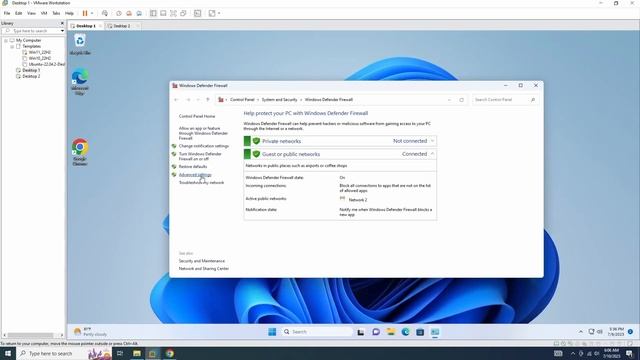This screenshot has height=360, width=640.
Task: Open the Tabs menu
Action: coord(56,13)
